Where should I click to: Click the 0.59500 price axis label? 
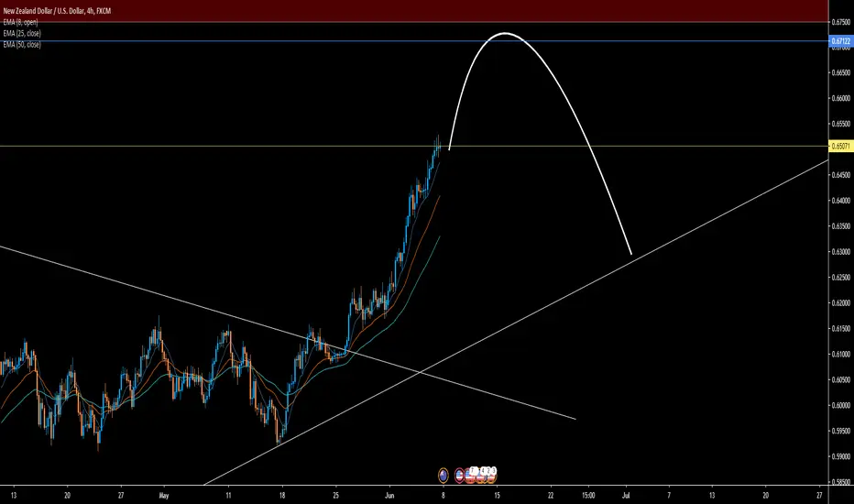tap(841, 432)
